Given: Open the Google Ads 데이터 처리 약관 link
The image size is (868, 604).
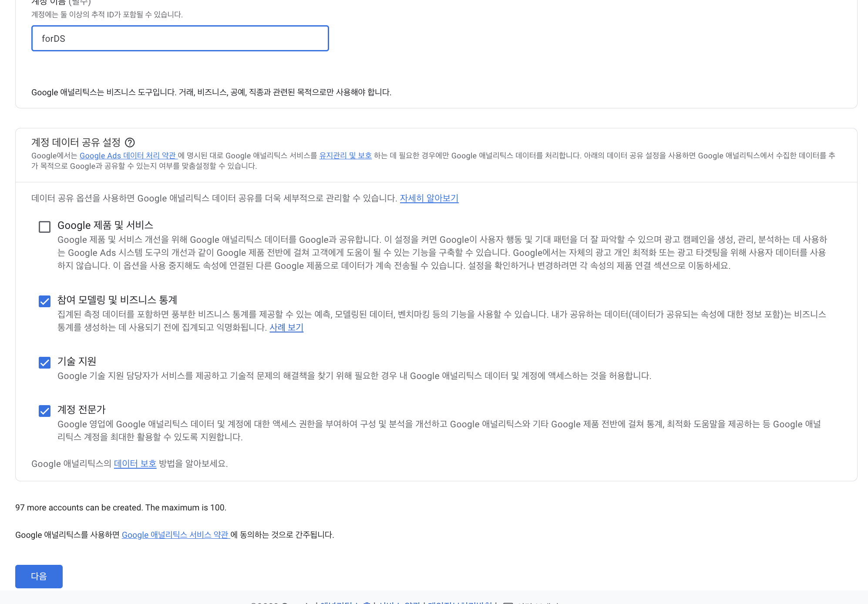Looking at the screenshot, I should point(128,156).
